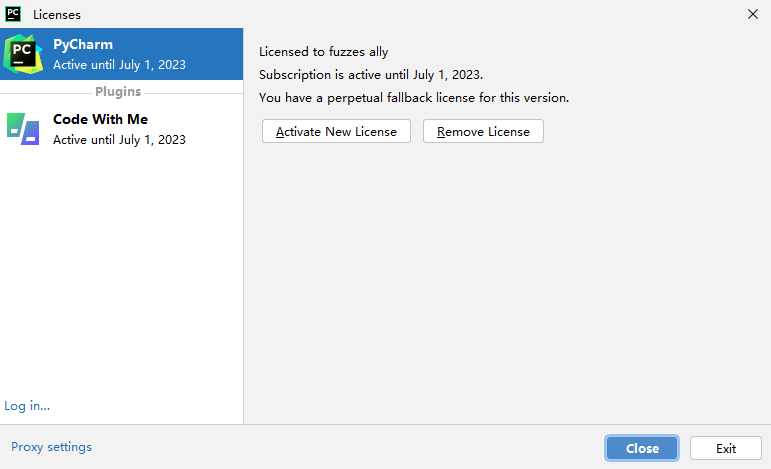Click the Code With Me plugin icon
The image size is (771, 469).
tap(23, 129)
